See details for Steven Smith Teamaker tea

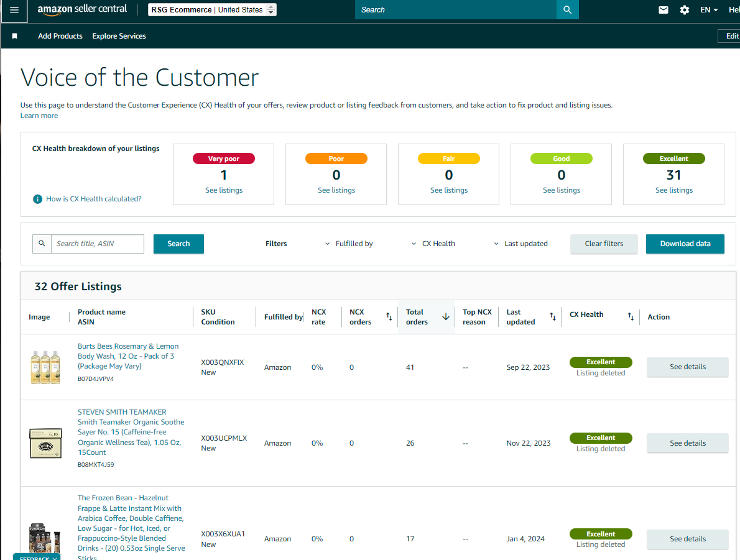click(x=688, y=443)
